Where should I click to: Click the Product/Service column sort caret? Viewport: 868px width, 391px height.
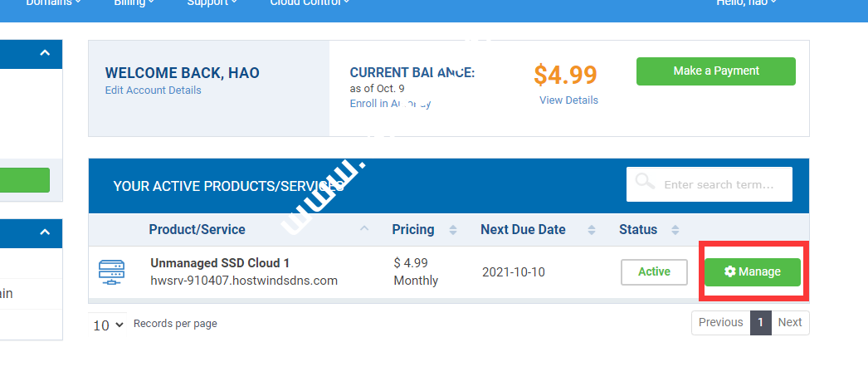[364, 229]
